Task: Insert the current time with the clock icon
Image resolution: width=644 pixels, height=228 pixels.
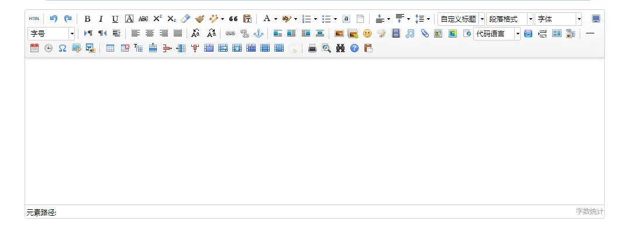Action: pyautogui.click(x=49, y=48)
